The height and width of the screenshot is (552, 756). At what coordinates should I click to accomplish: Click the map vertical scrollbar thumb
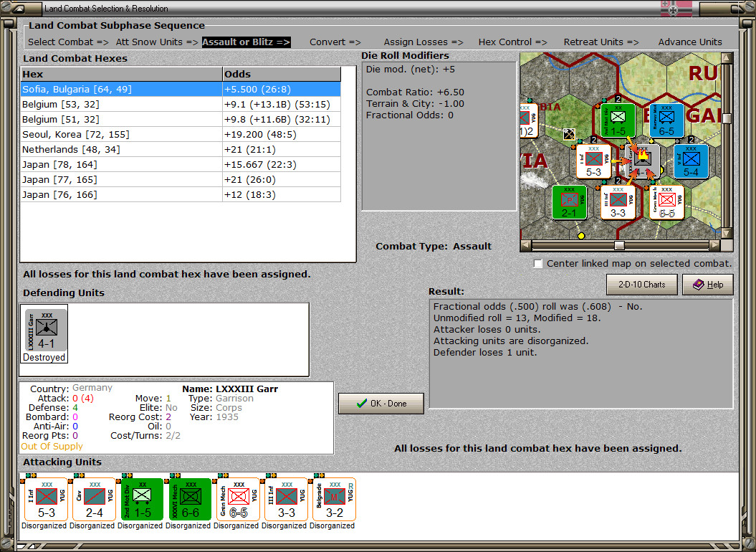(x=727, y=118)
